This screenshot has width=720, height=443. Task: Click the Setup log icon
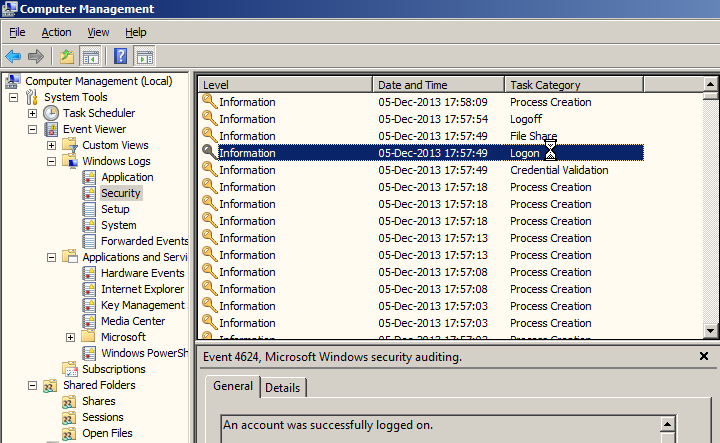(89, 209)
